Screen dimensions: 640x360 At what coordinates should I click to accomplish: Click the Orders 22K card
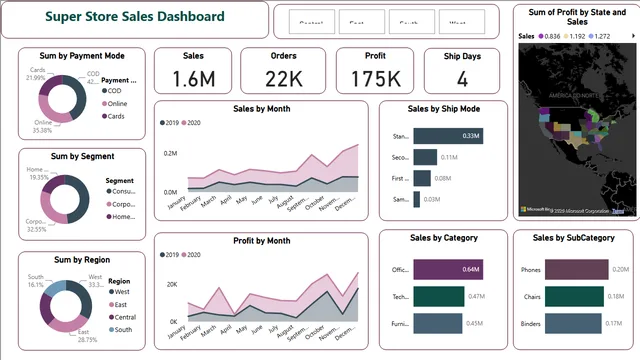click(x=283, y=71)
